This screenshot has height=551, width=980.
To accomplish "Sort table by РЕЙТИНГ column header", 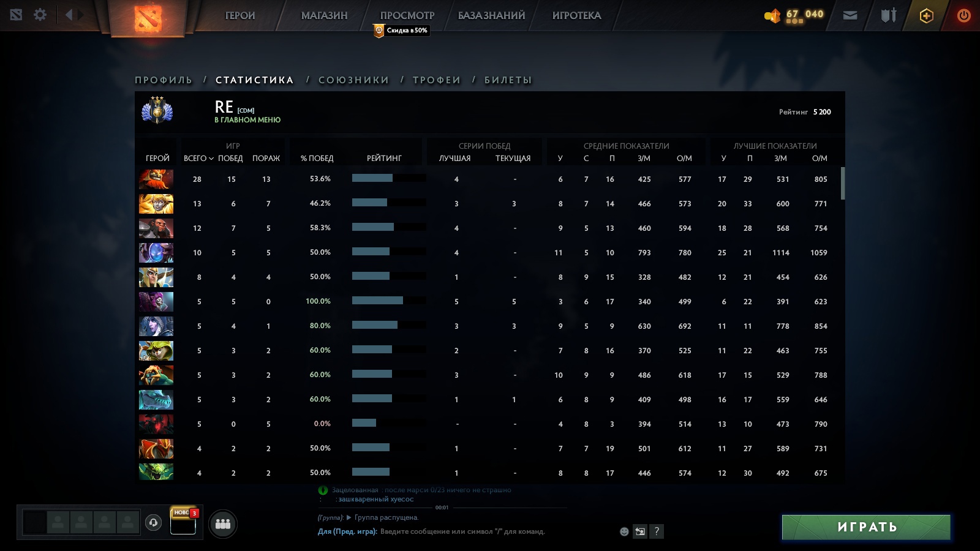I will (384, 158).
